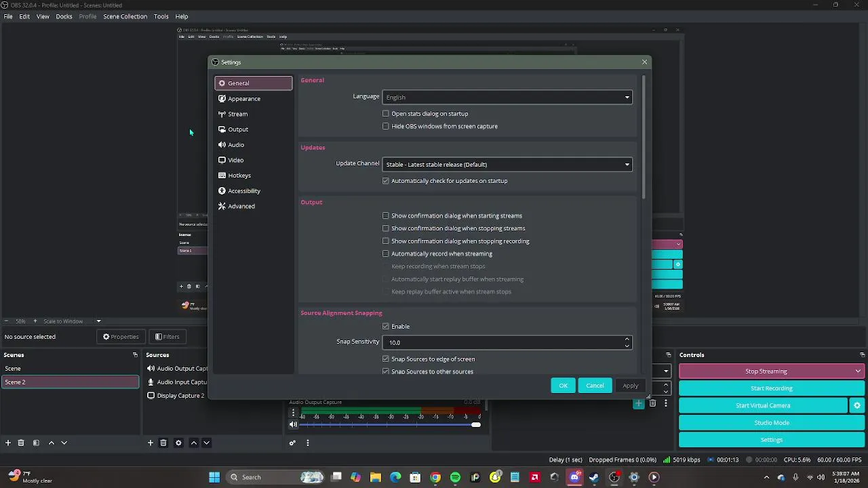Enable confirmation dialog when stopping streams
The height and width of the screenshot is (488, 868).
click(x=386, y=228)
